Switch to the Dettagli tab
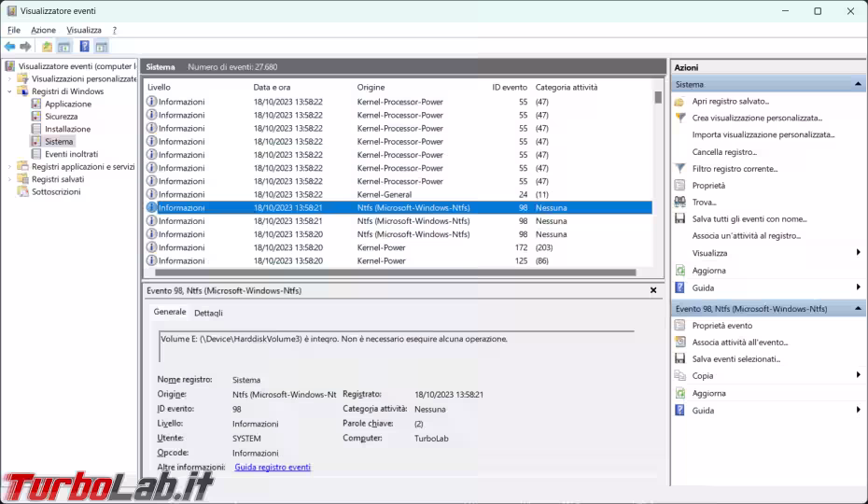 coord(209,313)
